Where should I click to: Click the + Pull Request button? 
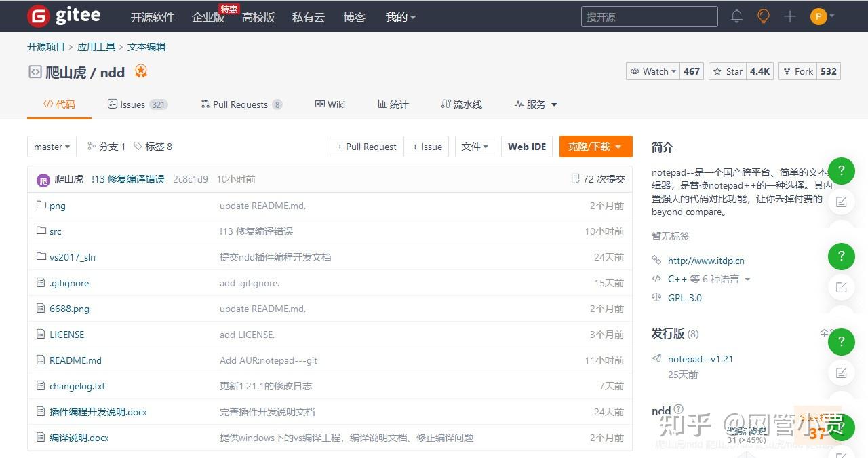(367, 147)
